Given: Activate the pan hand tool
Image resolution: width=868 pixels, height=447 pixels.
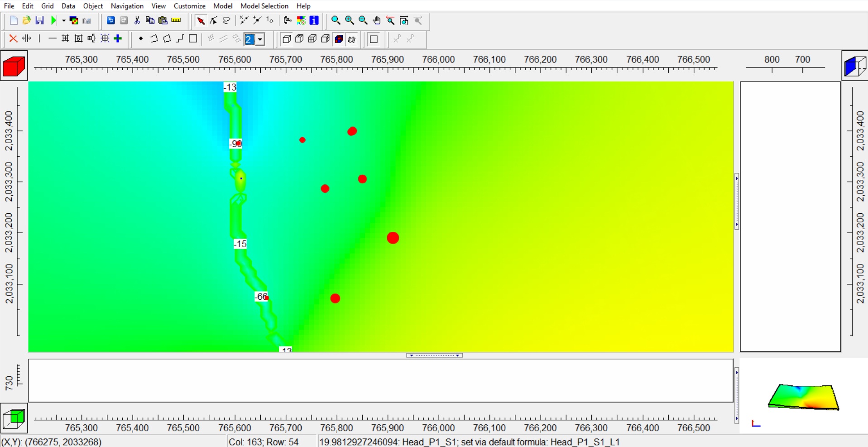Looking at the screenshot, I should (x=377, y=20).
